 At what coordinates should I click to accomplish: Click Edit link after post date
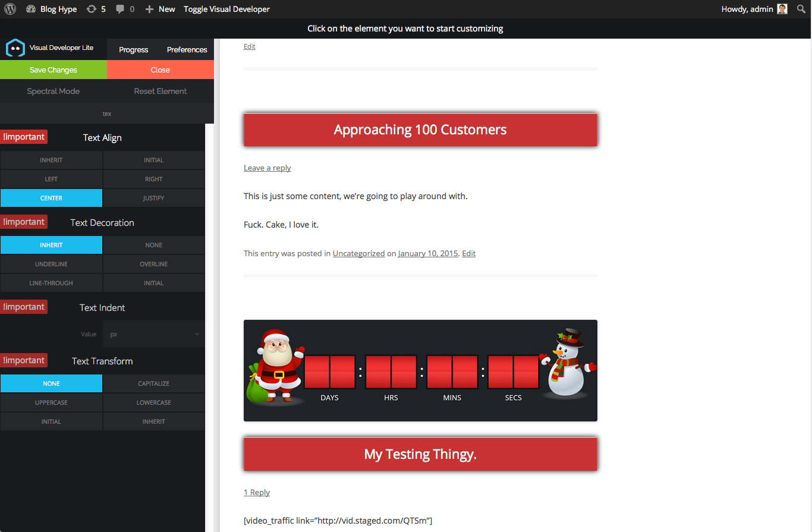click(x=468, y=253)
